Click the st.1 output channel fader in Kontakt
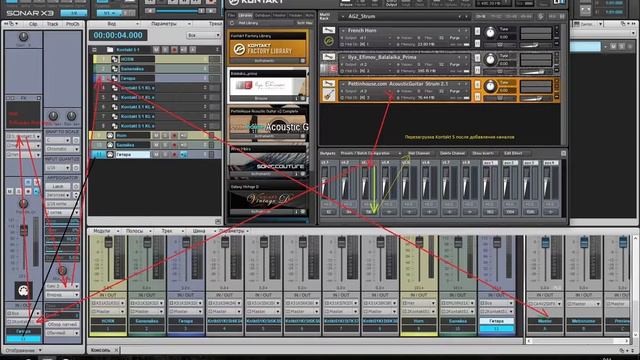640x360 pixels. 325,184
